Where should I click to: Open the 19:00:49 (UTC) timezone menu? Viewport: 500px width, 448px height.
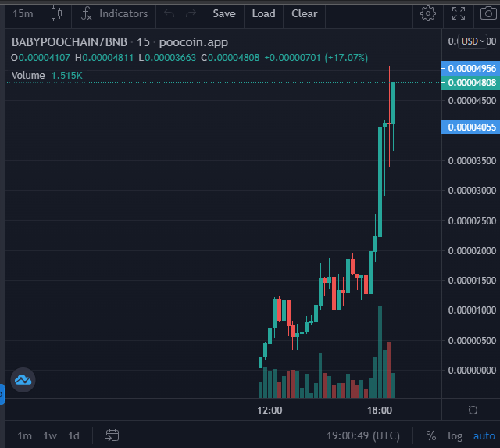pos(363,435)
